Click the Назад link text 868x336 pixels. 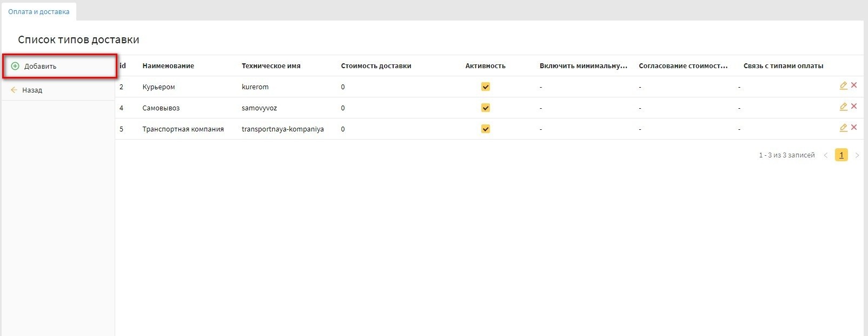(32, 90)
